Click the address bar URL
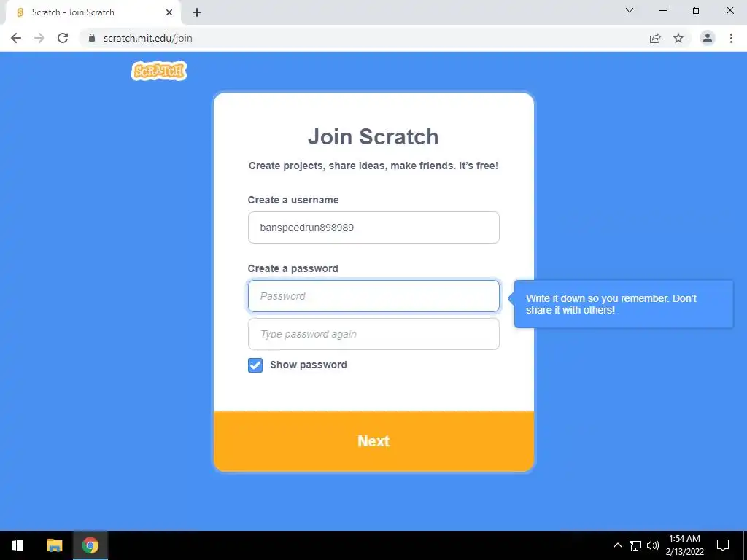 click(x=147, y=38)
